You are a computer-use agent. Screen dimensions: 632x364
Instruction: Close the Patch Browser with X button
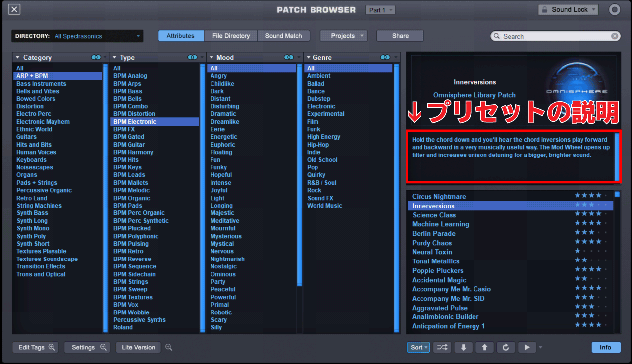coord(14,9)
